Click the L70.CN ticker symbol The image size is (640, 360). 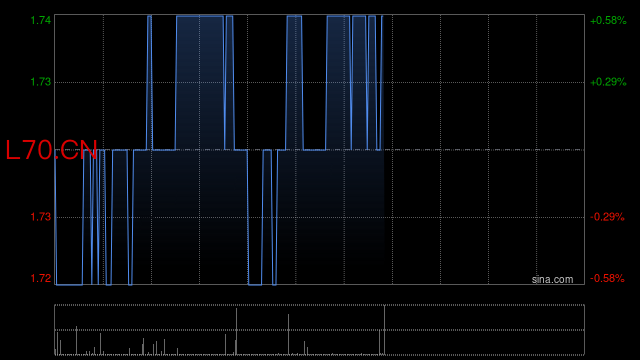click(x=51, y=150)
